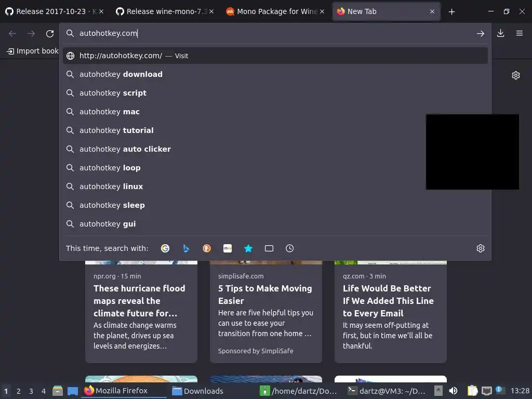Click the eject media tray icon

(438, 391)
